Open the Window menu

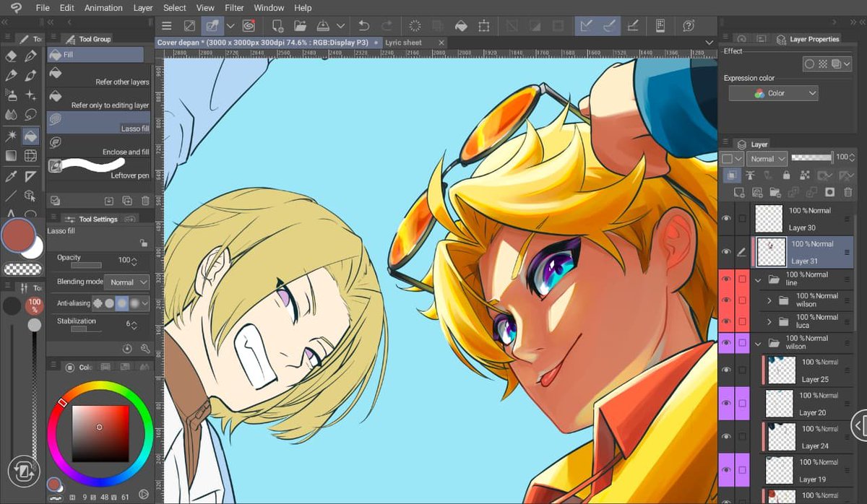(269, 8)
